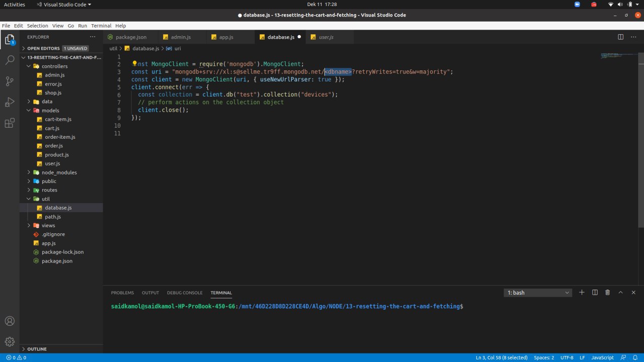The width and height of the screenshot is (644, 362).
Task: Click the Split Editor icon
Action: [620, 37]
